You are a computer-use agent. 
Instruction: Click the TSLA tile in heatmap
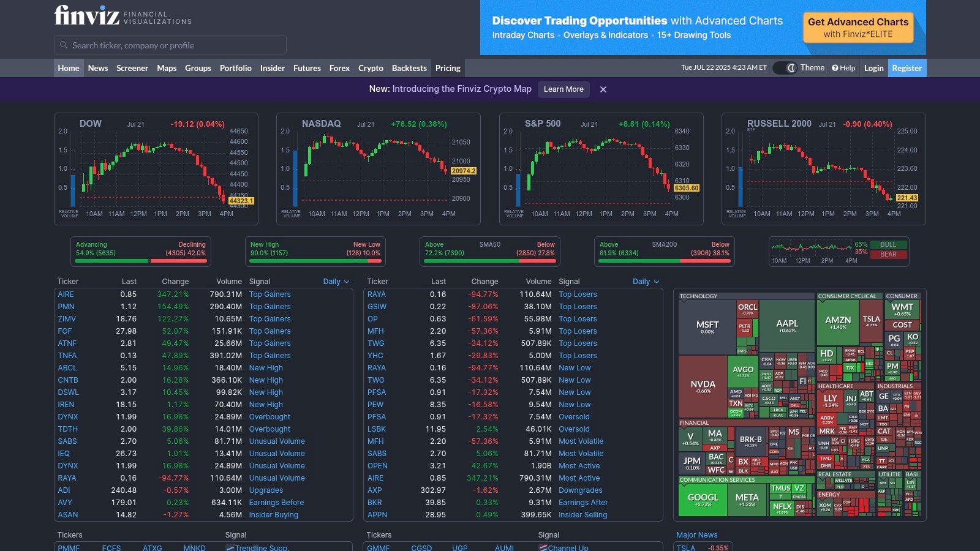point(871,321)
